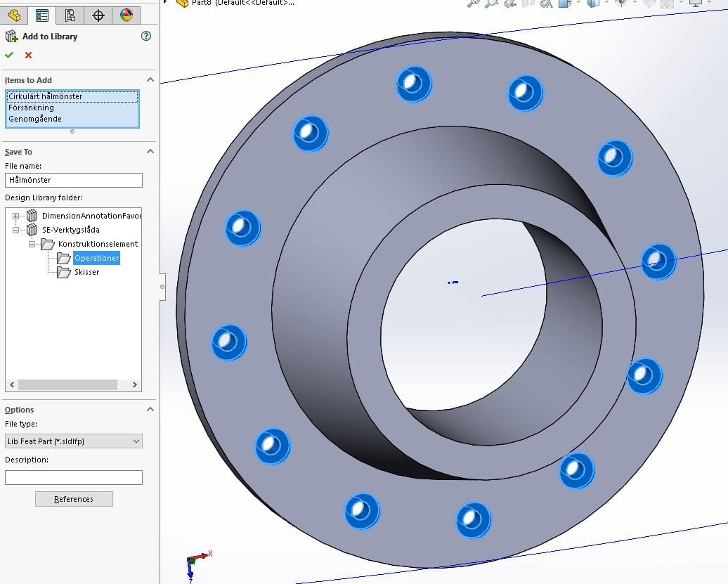Click the References button
Viewport: 728px width, 584px height.
[74, 499]
